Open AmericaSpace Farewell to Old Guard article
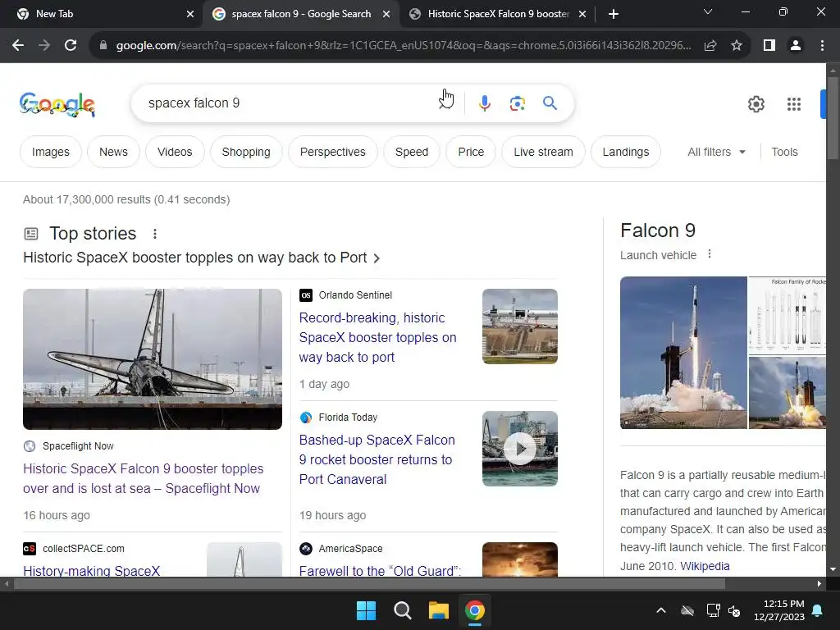The width and height of the screenshot is (840, 630). click(380, 571)
